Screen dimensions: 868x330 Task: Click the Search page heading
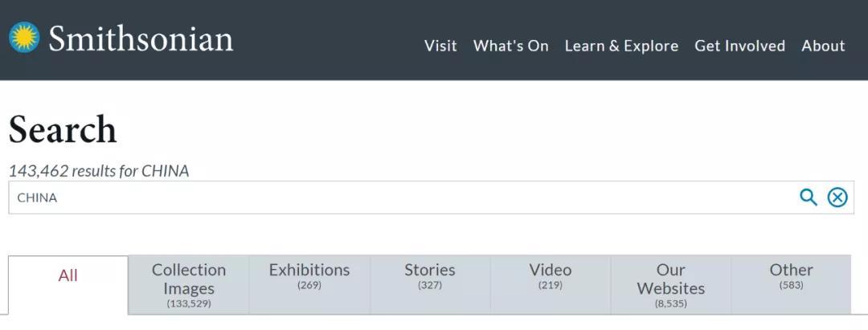[x=63, y=130]
